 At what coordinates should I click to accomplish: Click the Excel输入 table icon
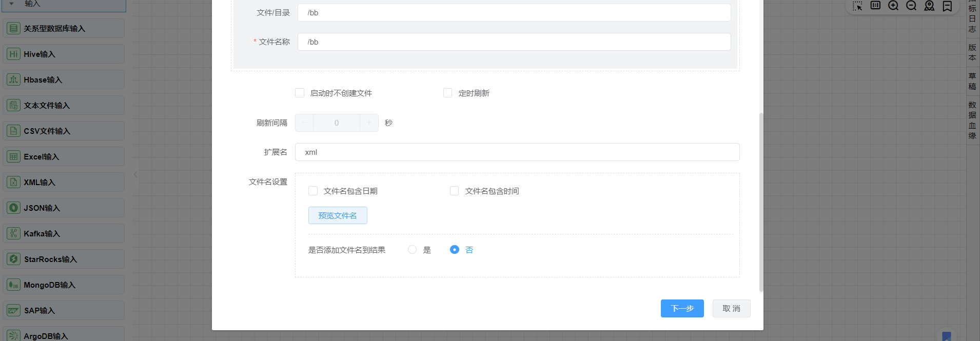[14, 156]
